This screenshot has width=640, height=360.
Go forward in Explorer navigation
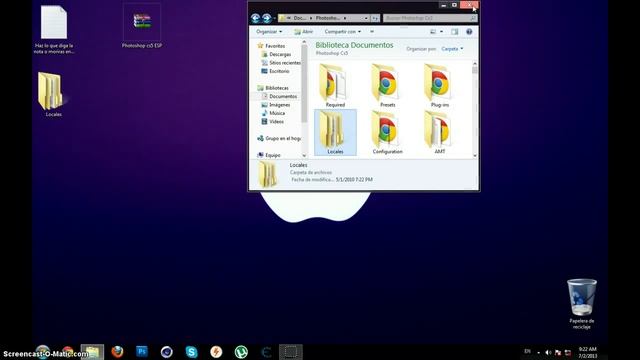point(267,18)
